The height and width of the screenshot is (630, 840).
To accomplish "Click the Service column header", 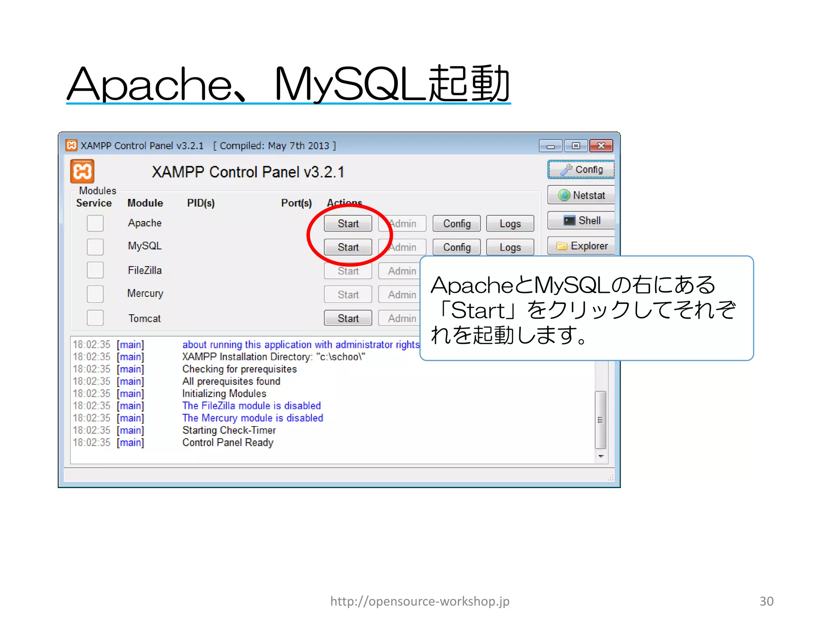I will pos(94,203).
